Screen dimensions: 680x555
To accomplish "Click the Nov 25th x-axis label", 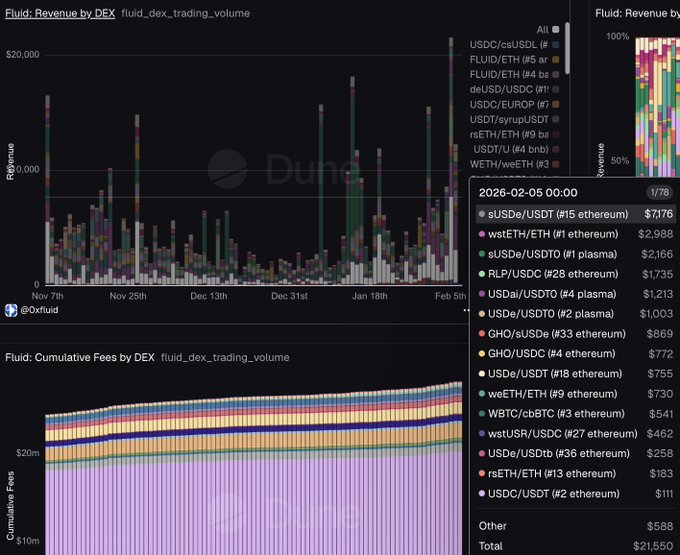I will (128, 296).
